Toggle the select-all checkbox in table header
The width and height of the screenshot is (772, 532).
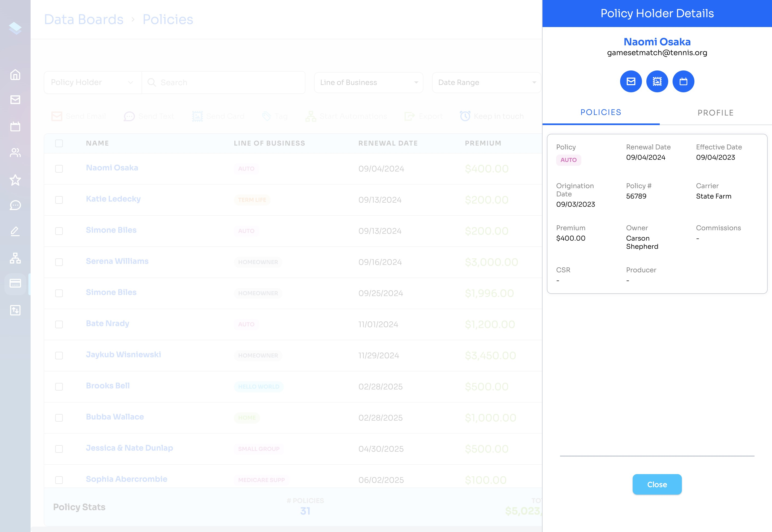pos(59,143)
